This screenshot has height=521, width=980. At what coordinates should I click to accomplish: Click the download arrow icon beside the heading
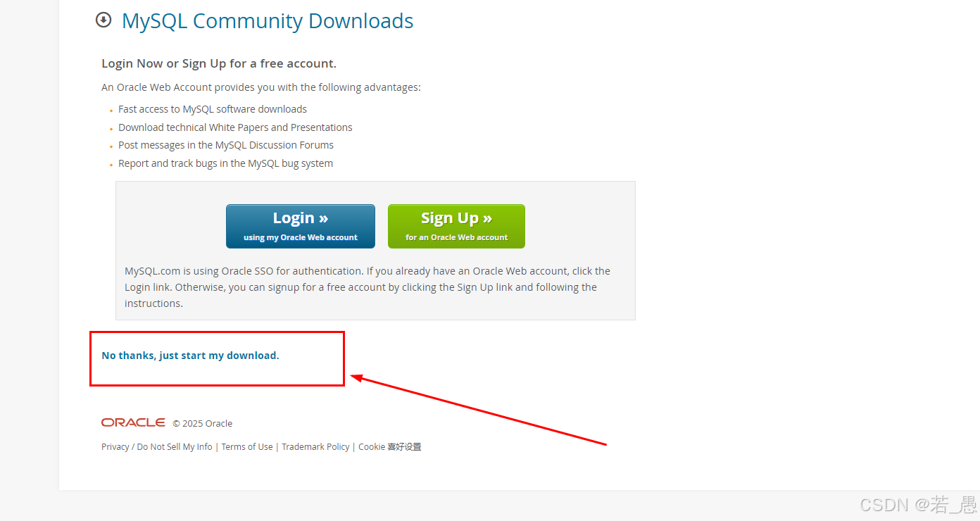[103, 20]
